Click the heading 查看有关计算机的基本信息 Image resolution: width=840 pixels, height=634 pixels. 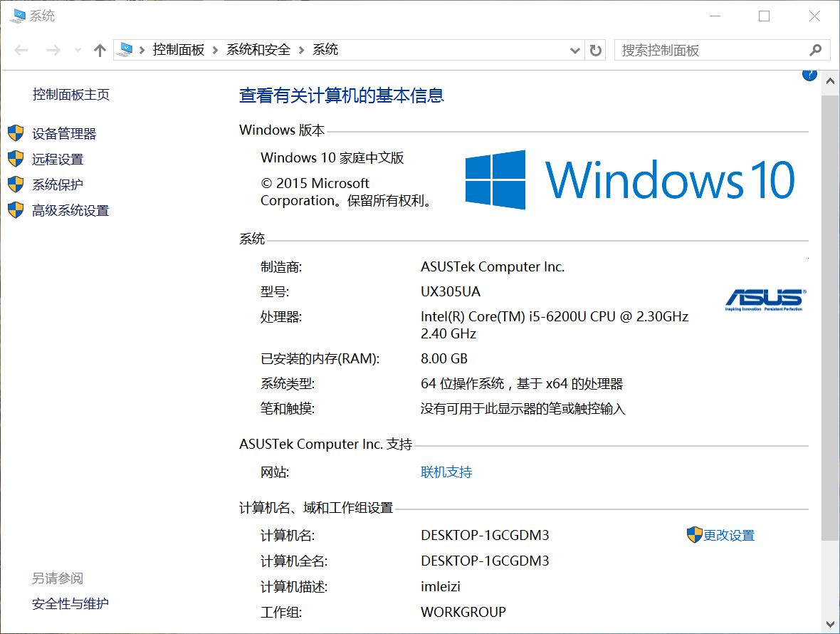click(341, 95)
